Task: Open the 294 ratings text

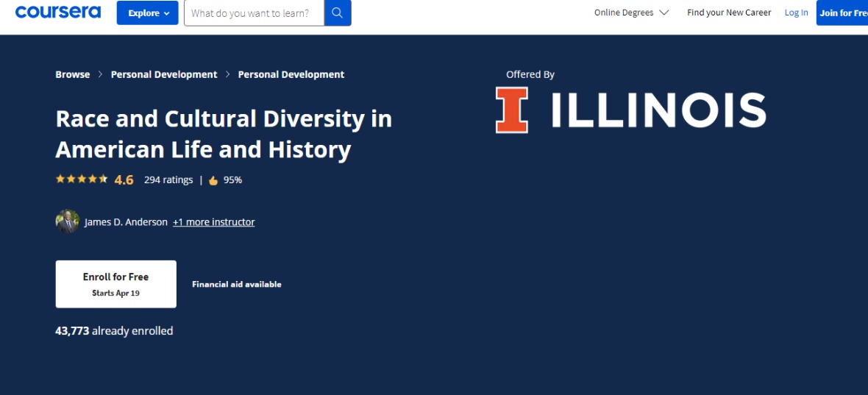Action: pos(168,179)
